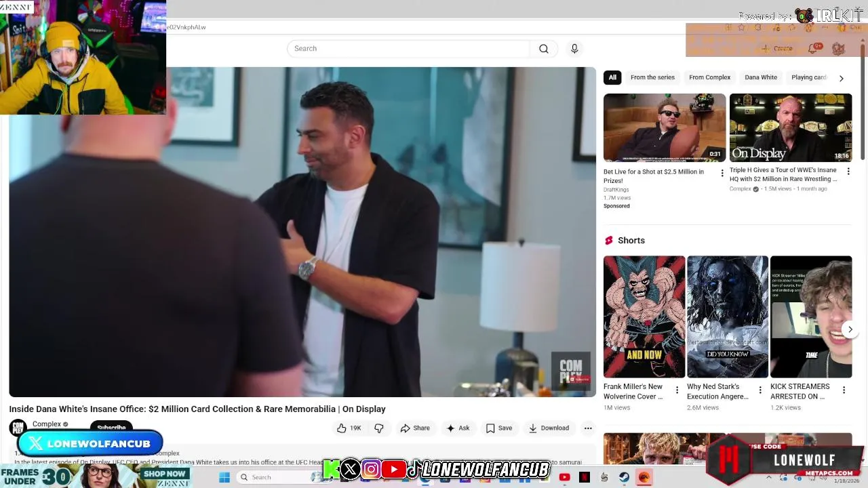Open YouTube icon in the taskbar

(x=564, y=477)
